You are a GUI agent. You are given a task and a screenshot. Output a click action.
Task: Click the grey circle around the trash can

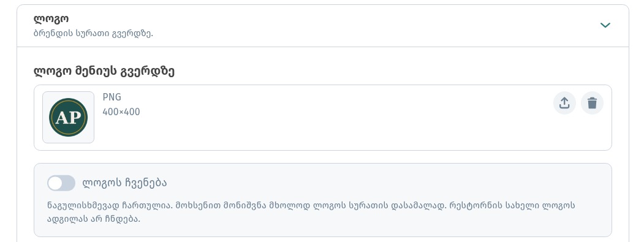click(x=592, y=103)
